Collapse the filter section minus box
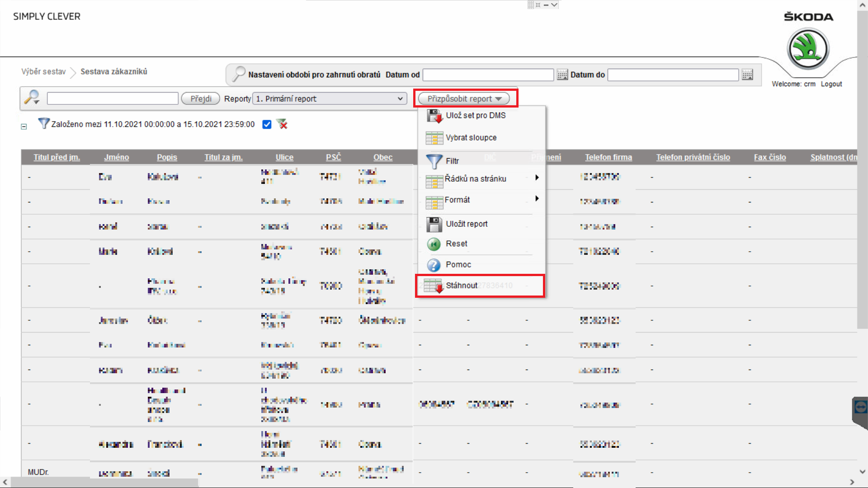This screenshot has width=868, height=488. [x=24, y=127]
